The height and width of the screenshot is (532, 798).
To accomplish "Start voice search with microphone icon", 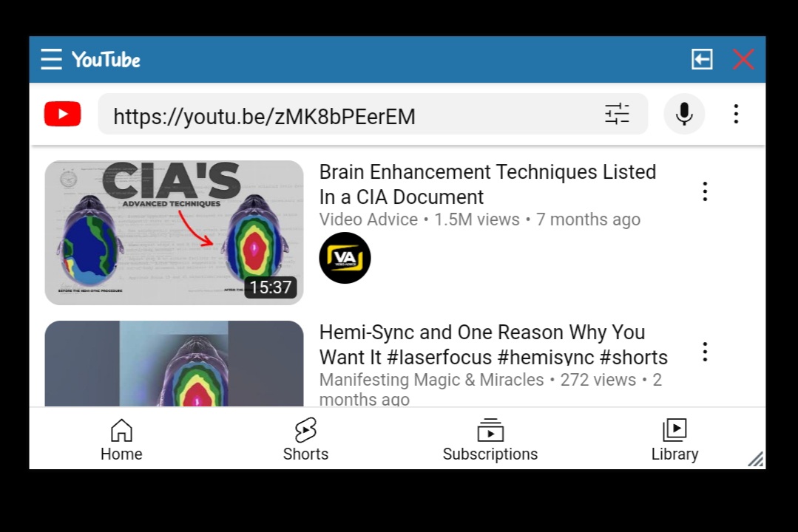I will [684, 113].
